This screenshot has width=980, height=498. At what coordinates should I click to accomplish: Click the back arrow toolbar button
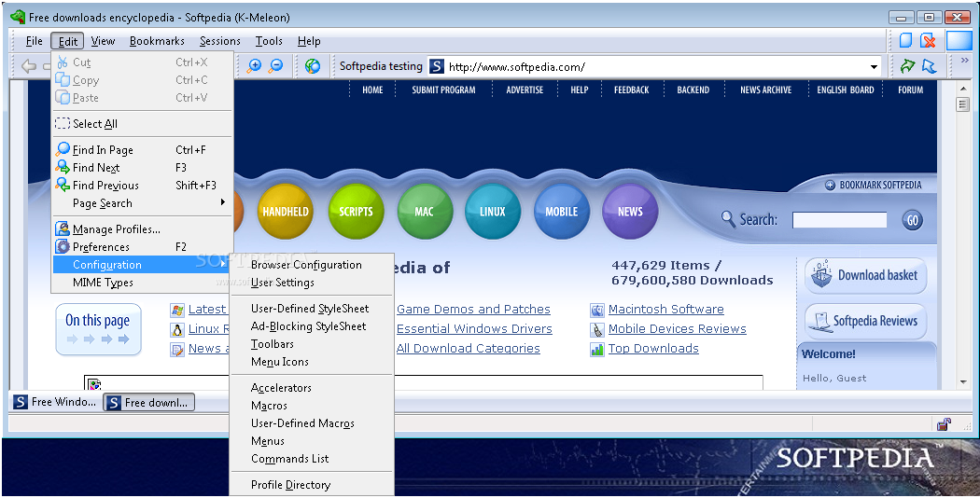click(x=29, y=66)
